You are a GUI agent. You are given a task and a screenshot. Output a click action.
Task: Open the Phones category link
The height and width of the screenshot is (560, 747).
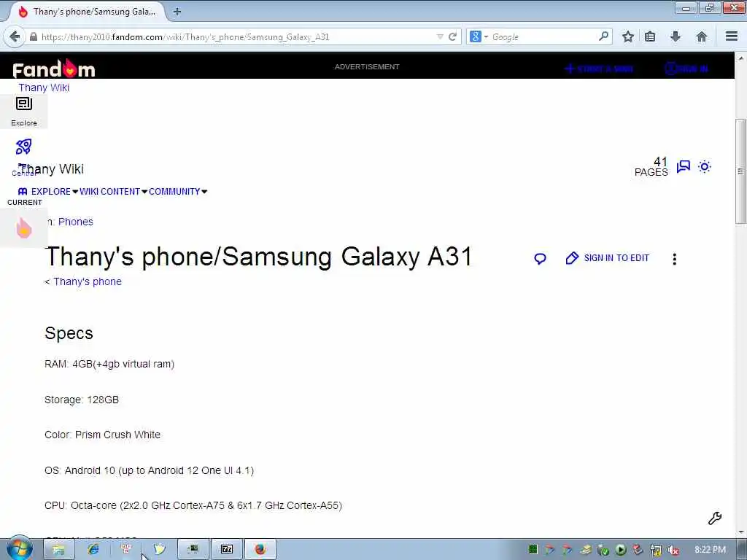pyautogui.click(x=76, y=222)
